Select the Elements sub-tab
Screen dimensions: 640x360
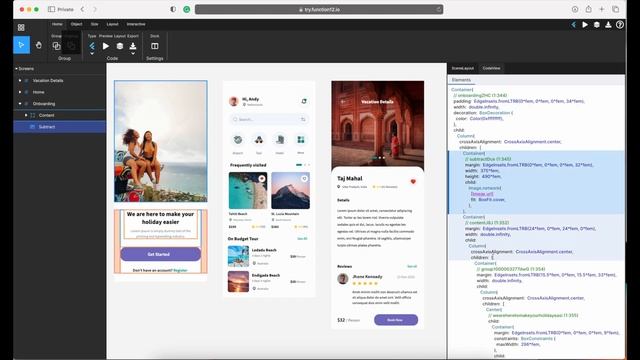[x=461, y=80]
